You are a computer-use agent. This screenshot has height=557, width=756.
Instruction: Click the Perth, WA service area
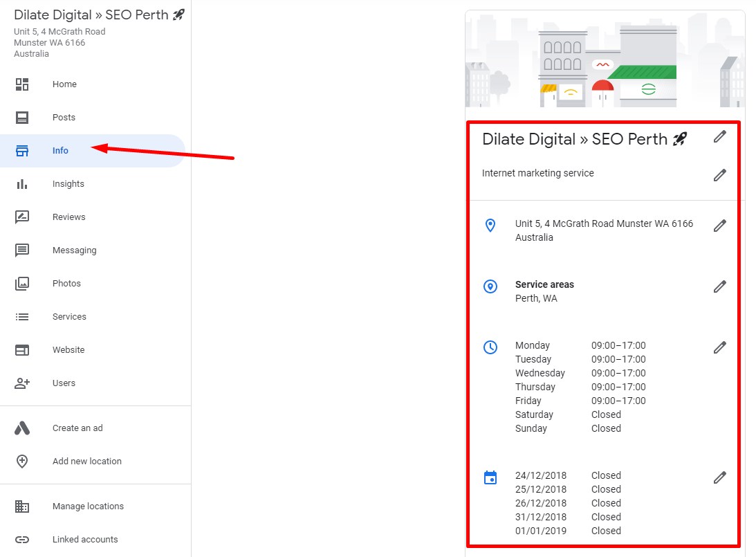[536, 298]
